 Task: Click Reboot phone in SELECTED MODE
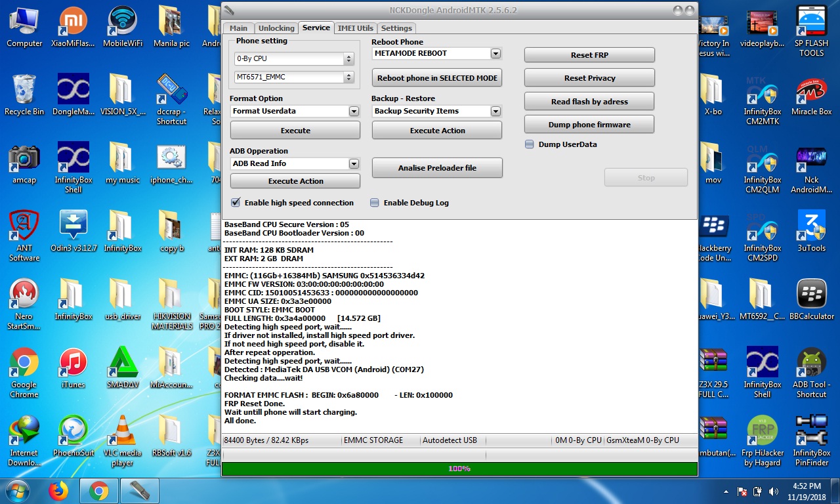click(437, 77)
